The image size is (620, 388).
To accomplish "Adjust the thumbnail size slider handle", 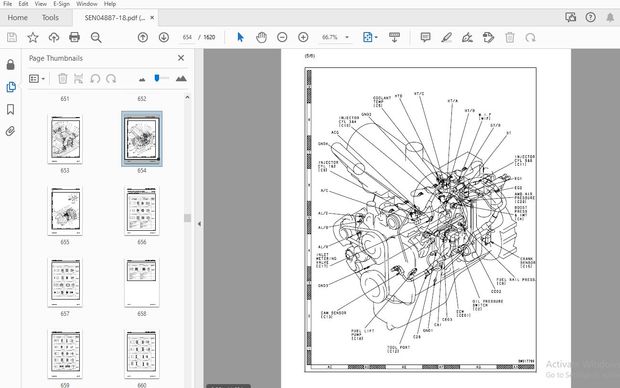I will tap(157, 78).
